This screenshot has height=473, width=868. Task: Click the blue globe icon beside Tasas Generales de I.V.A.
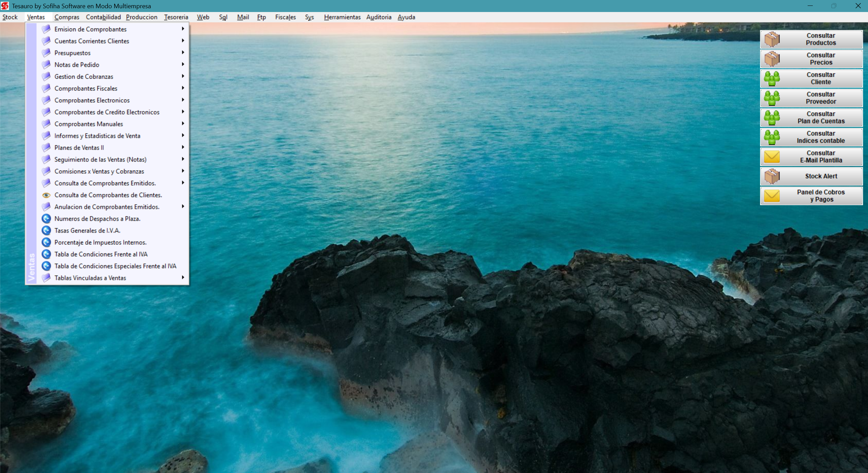pyautogui.click(x=46, y=230)
